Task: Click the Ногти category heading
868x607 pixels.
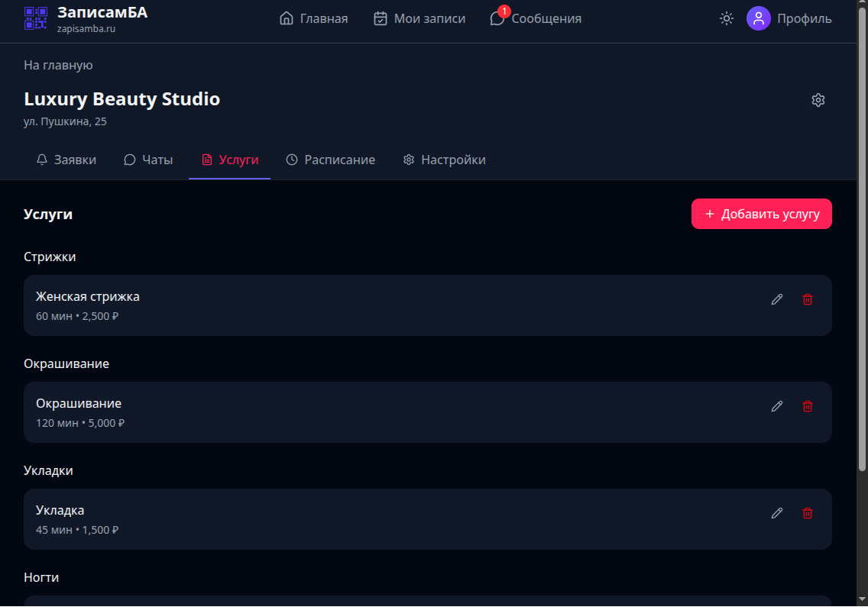Action: click(41, 577)
